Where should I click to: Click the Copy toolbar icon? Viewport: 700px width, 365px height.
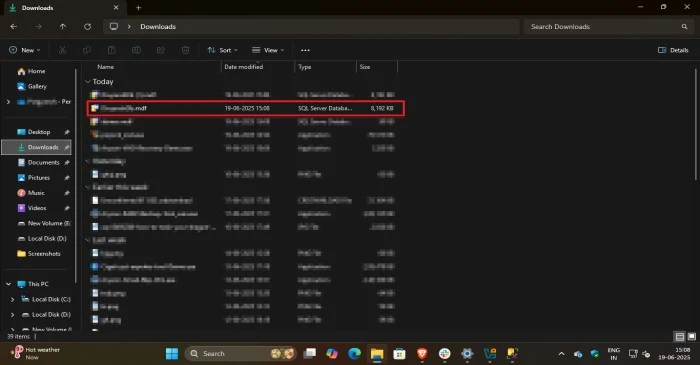(x=87, y=50)
